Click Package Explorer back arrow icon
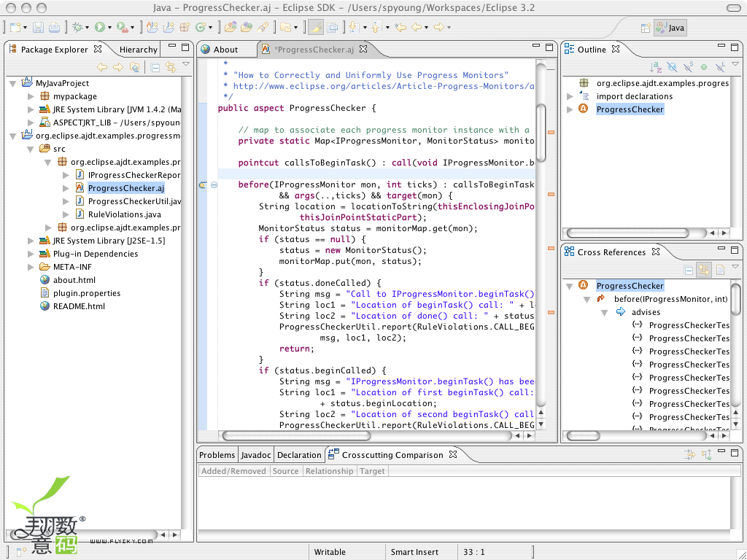The width and height of the screenshot is (747, 560). (x=102, y=68)
